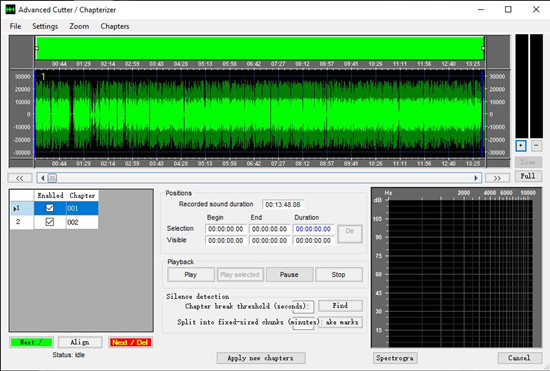Click the zoom in plus icon

pos(521,146)
